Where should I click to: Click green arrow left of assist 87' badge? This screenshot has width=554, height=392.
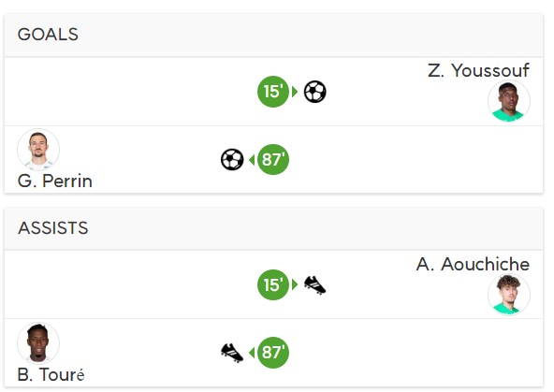252,353
